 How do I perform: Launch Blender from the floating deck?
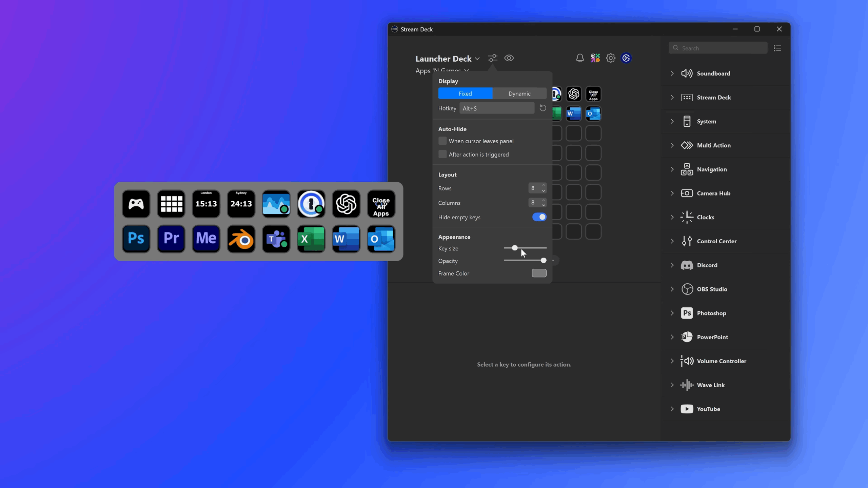click(x=241, y=239)
